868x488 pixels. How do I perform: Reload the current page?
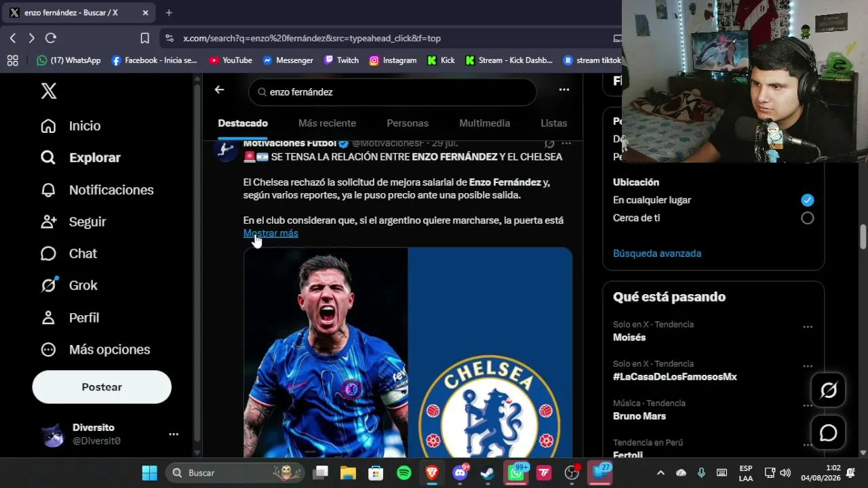[51, 38]
